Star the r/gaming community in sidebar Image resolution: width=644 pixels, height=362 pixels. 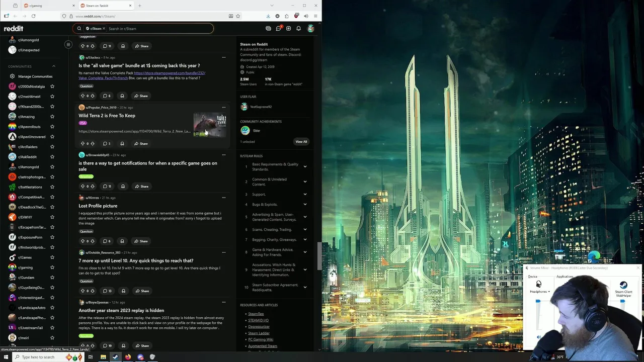click(x=52, y=267)
